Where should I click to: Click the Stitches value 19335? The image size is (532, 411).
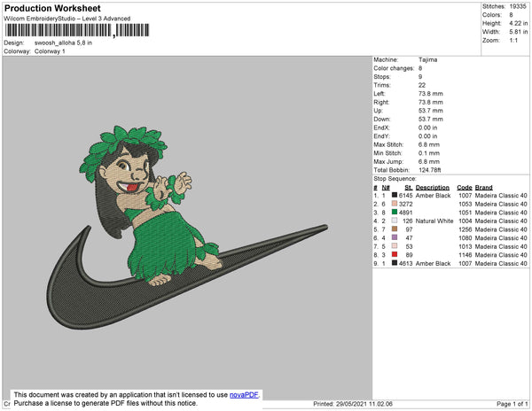click(518, 6)
